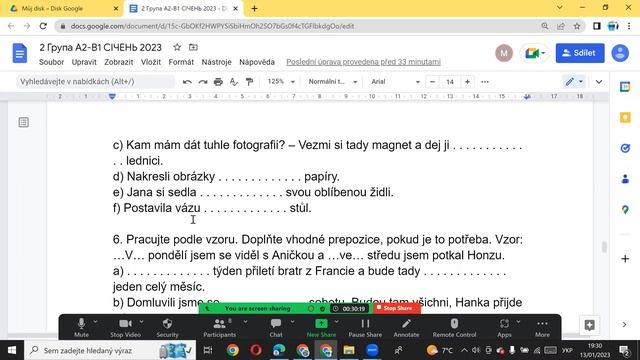The image size is (640, 360).
Task: Open Zoom Participants list
Action: (x=220, y=328)
